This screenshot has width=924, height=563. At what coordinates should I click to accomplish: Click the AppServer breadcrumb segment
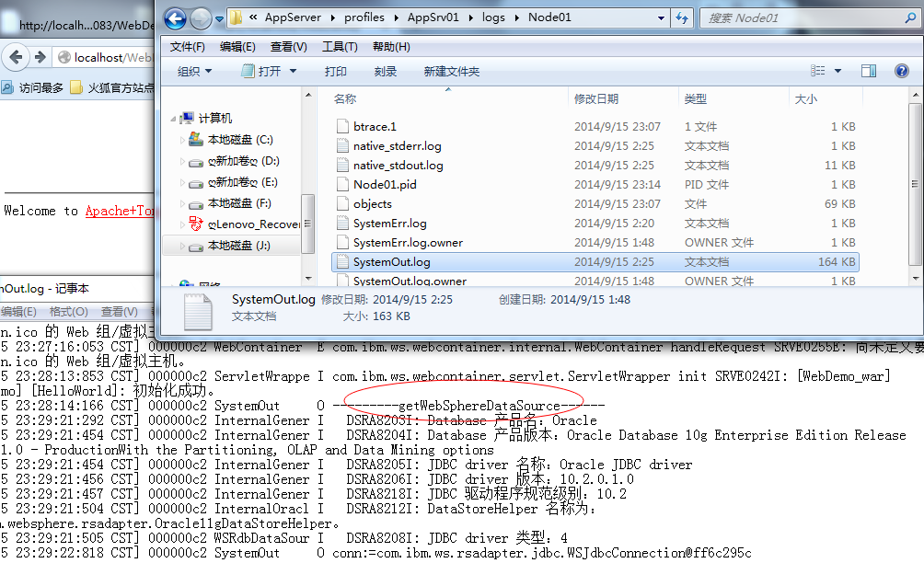(x=293, y=17)
